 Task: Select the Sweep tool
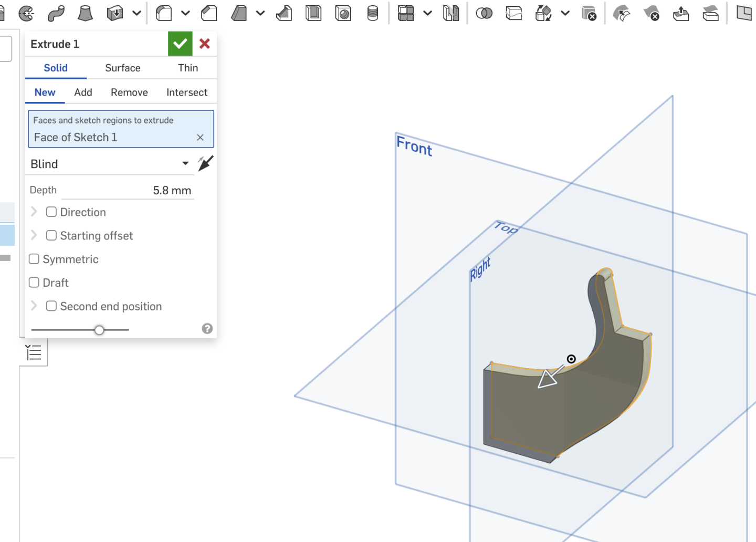click(55, 13)
